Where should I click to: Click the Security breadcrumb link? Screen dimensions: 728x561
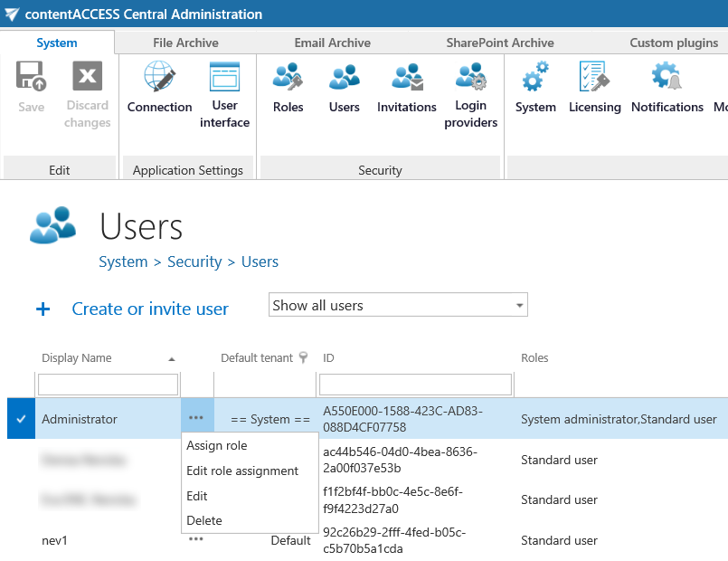[x=194, y=261]
